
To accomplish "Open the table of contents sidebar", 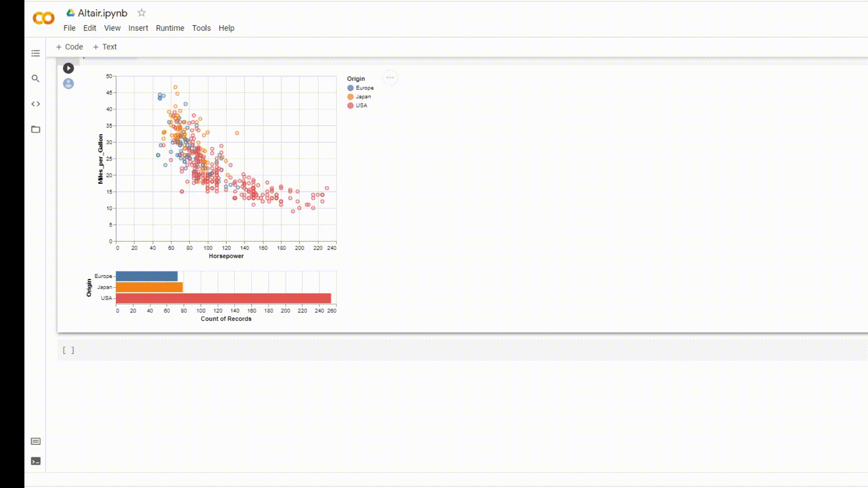I will click(36, 53).
